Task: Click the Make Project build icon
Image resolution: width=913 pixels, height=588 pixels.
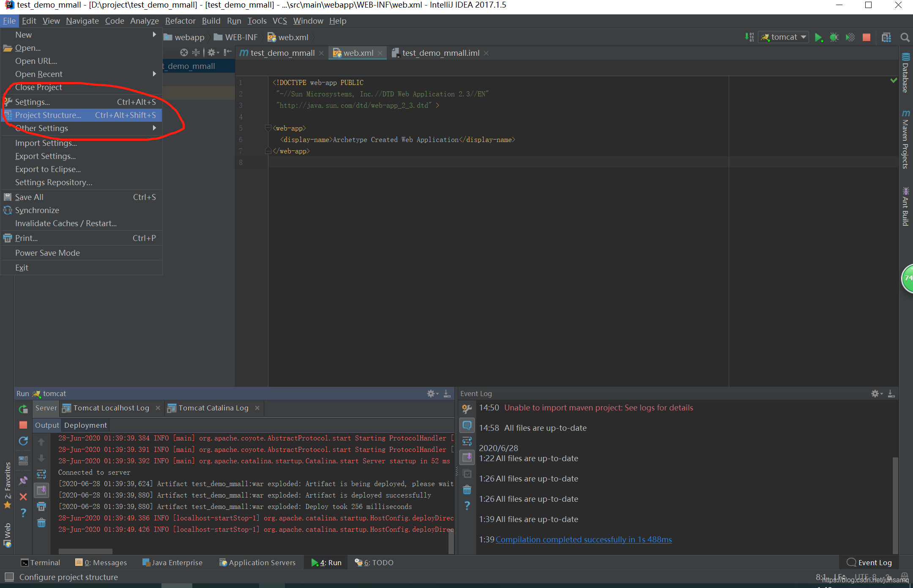Action: coord(749,37)
